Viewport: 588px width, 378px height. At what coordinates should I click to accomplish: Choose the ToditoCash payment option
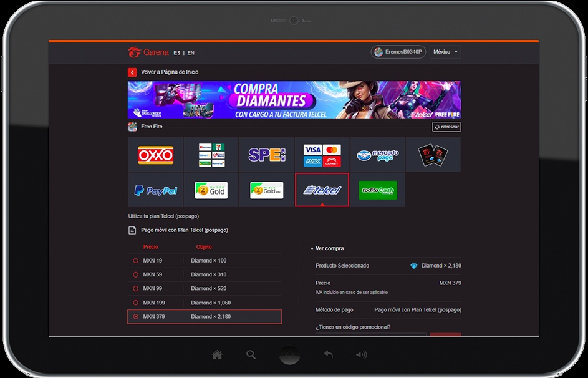click(x=378, y=190)
